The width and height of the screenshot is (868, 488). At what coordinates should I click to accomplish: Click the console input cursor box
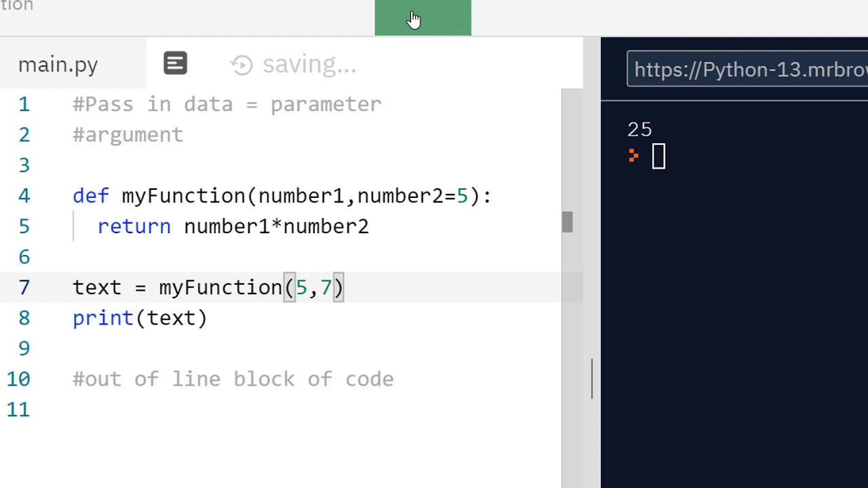(658, 157)
